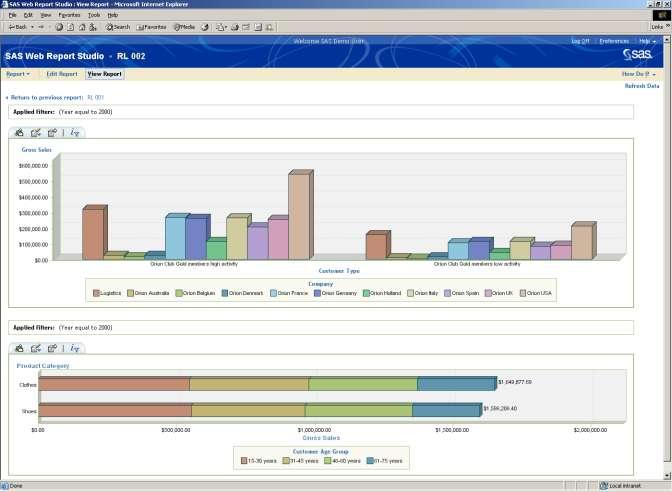Click the IE Print icon
Viewport: 672px width, 492px height.
click(x=235, y=27)
